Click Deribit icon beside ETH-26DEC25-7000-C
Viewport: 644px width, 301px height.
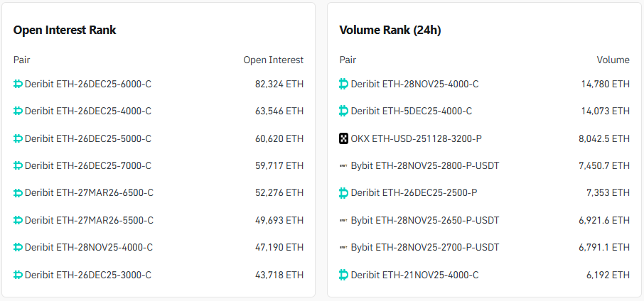tap(18, 165)
